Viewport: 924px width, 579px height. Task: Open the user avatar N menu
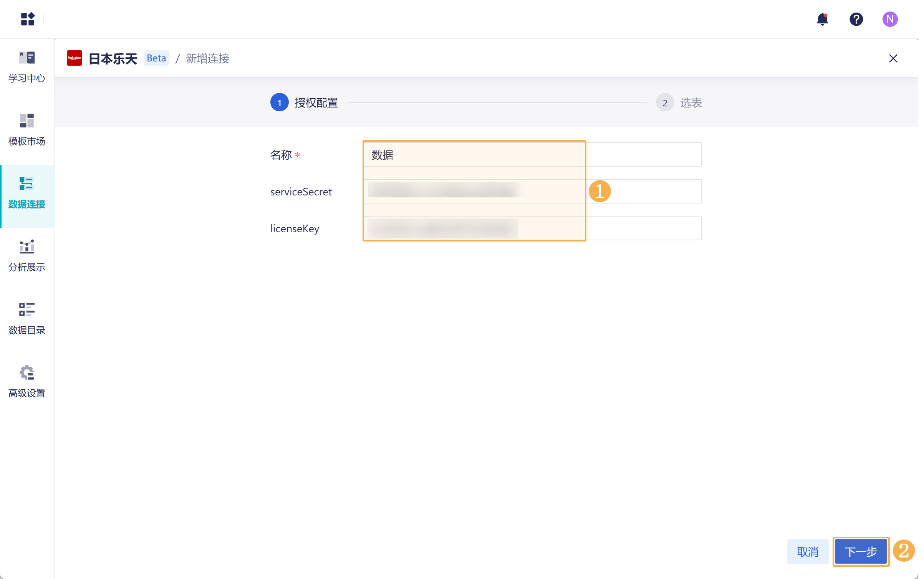(x=890, y=19)
